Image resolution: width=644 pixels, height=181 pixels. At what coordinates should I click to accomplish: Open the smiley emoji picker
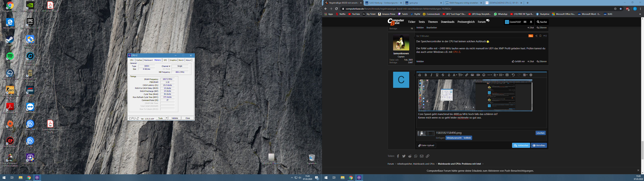484,75
